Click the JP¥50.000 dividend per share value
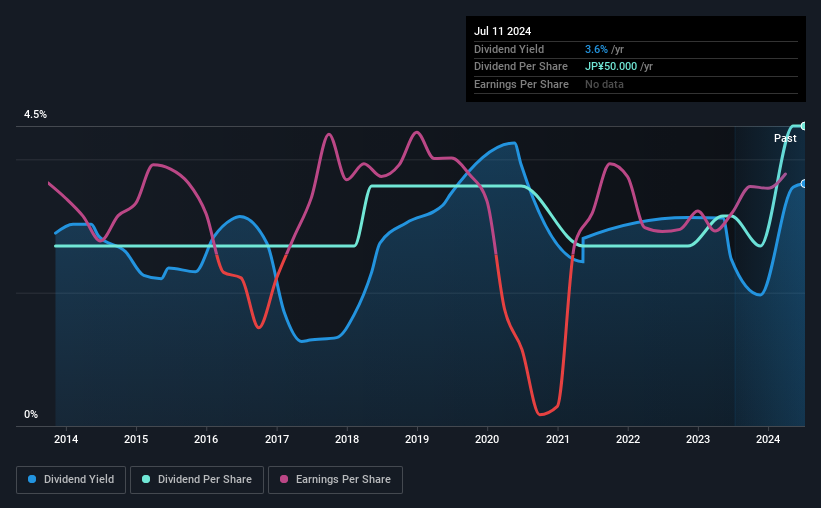This screenshot has height=508, width=821. (x=611, y=67)
